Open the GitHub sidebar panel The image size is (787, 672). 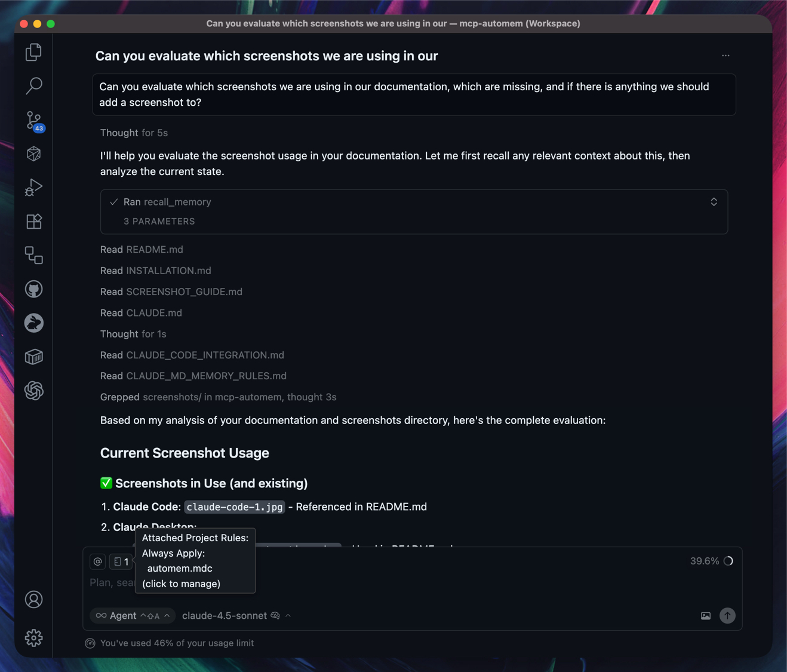34,289
